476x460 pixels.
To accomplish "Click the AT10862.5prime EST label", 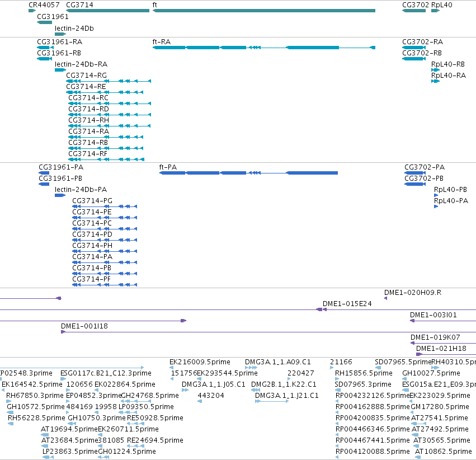I will point(443,452).
